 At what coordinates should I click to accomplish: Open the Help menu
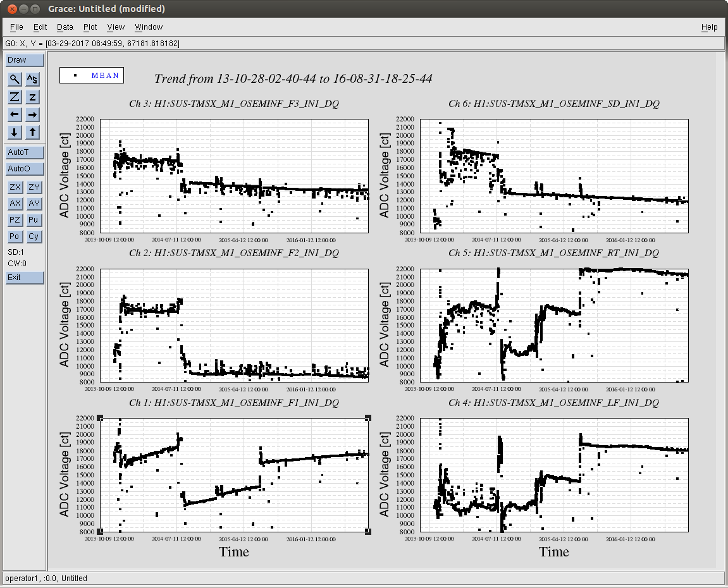(709, 27)
